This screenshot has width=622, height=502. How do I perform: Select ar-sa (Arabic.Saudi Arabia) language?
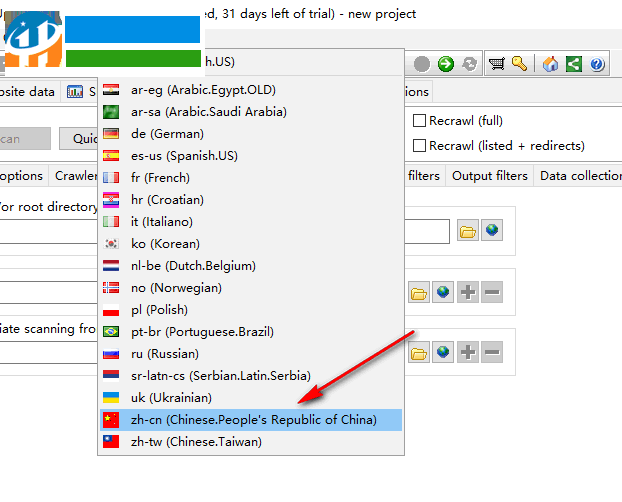[x=251, y=112]
